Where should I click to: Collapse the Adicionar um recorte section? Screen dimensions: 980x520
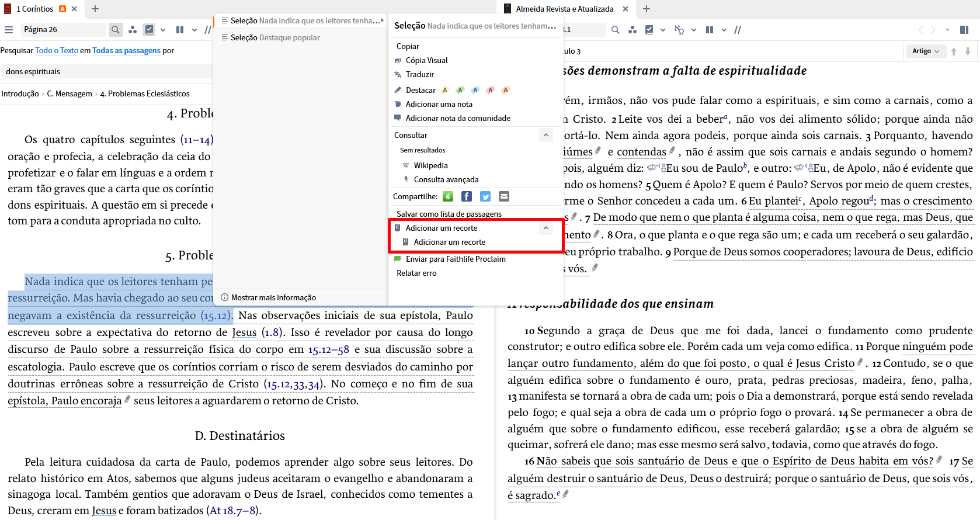tap(545, 228)
